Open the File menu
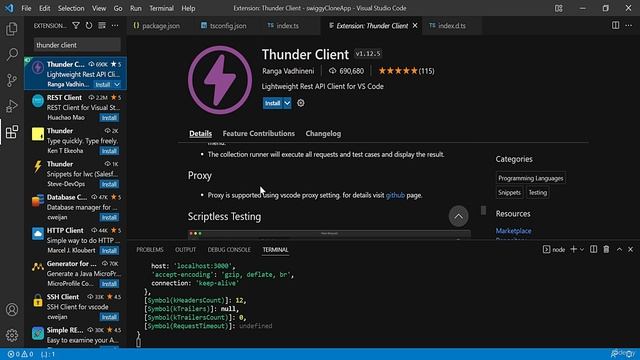Image resolution: width=640 pixels, height=360 pixels. pyautogui.click(x=26, y=8)
